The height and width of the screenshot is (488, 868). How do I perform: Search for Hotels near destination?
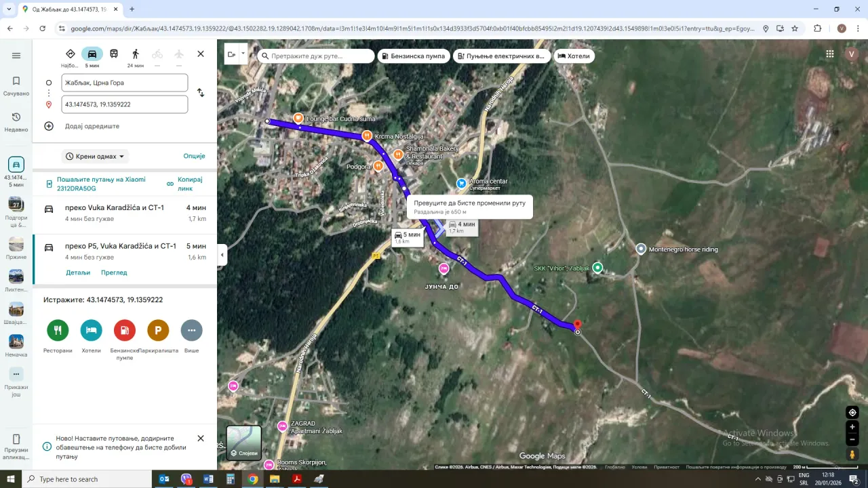(91, 330)
